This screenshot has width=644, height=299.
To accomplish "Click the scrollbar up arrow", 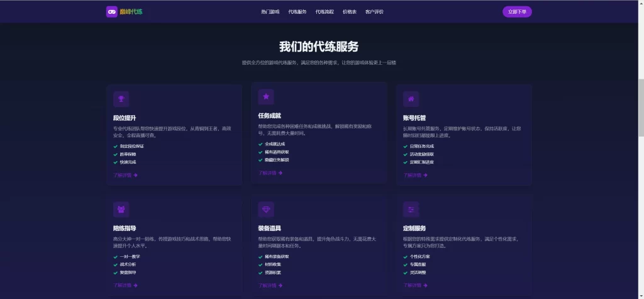I will pos(641,3).
